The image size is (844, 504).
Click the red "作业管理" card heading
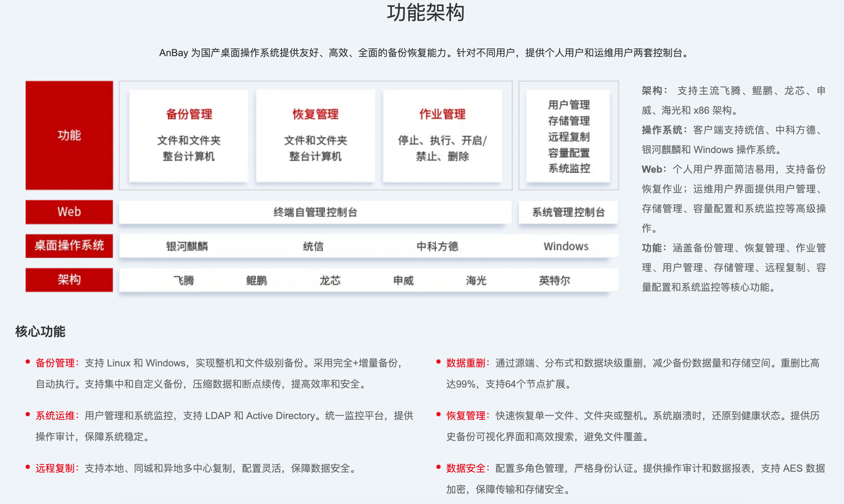pyautogui.click(x=442, y=114)
